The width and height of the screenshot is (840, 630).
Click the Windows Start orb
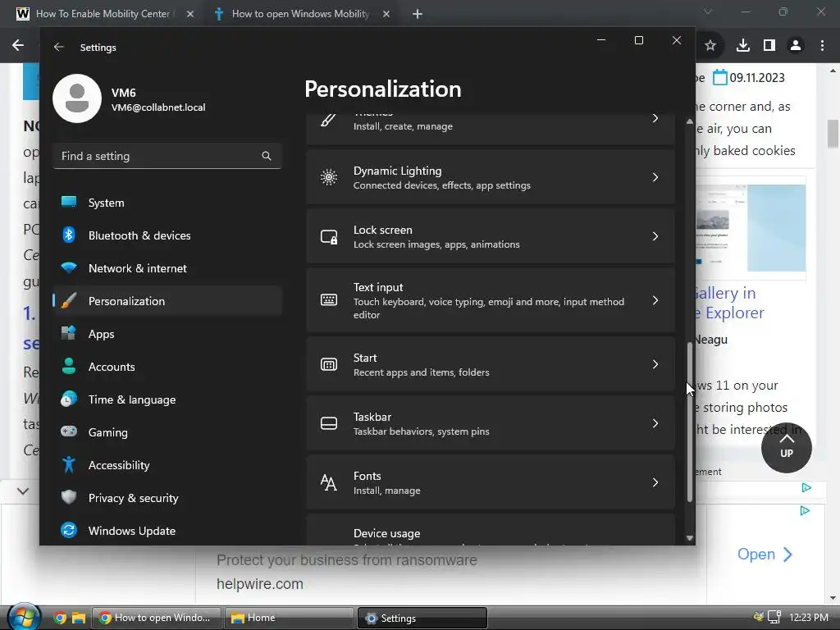[24, 617]
